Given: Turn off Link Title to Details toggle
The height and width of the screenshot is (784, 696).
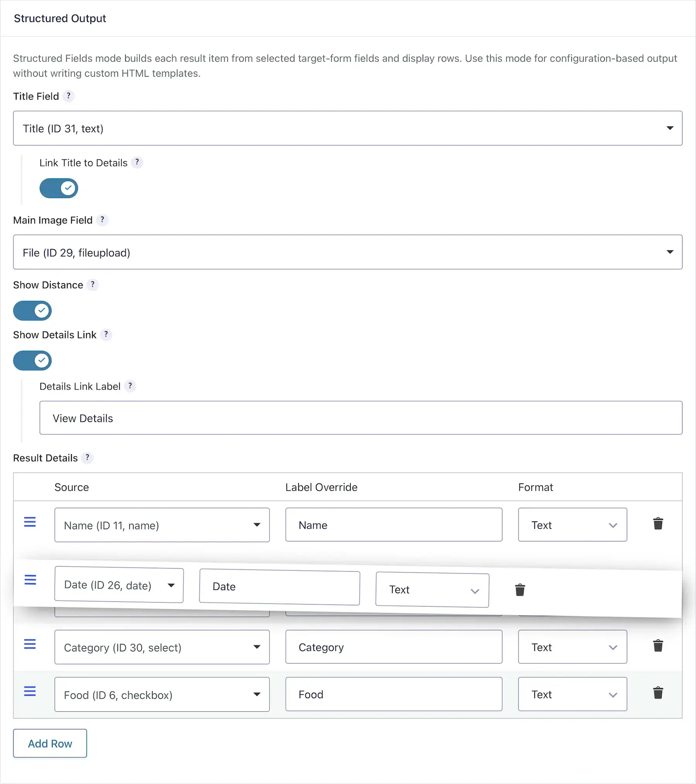Looking at the screenshot, I should [x=59, y=188].
